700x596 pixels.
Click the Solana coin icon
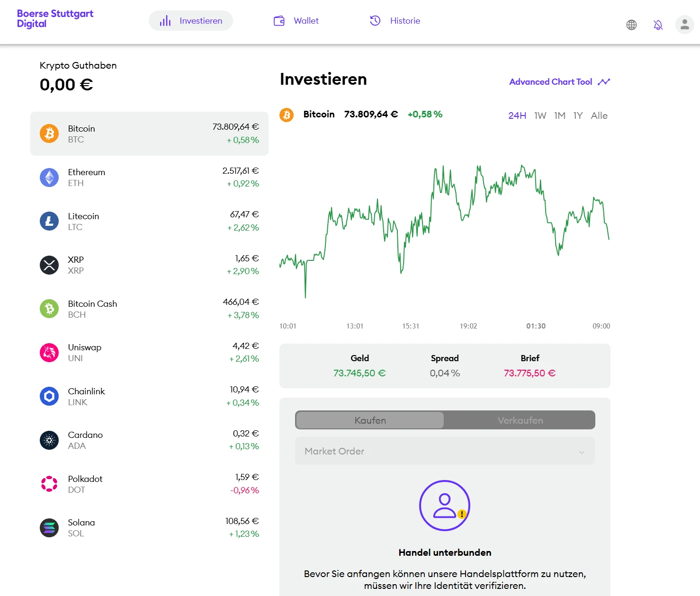click(x=49, y=528)
